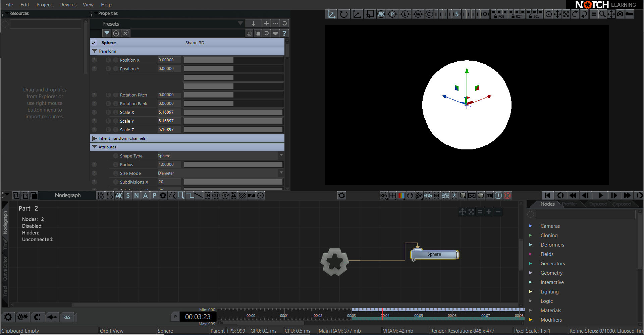Expand the Generators node category

tap(530, 263)
